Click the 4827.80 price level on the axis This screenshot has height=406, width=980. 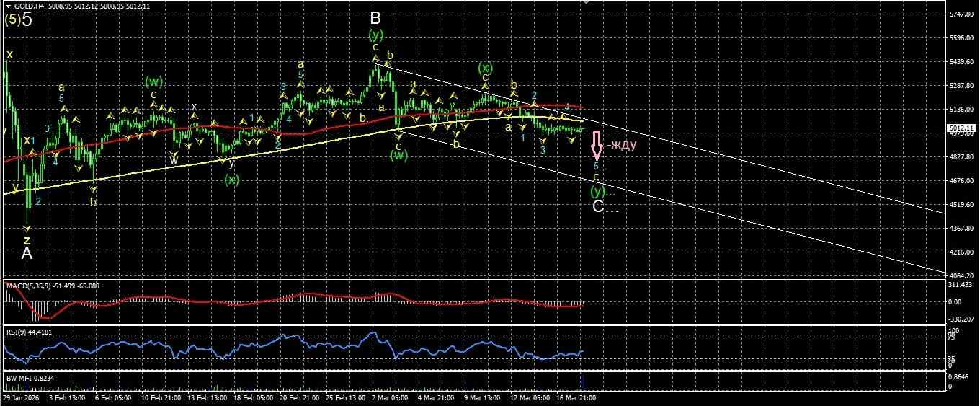point(963,157)
